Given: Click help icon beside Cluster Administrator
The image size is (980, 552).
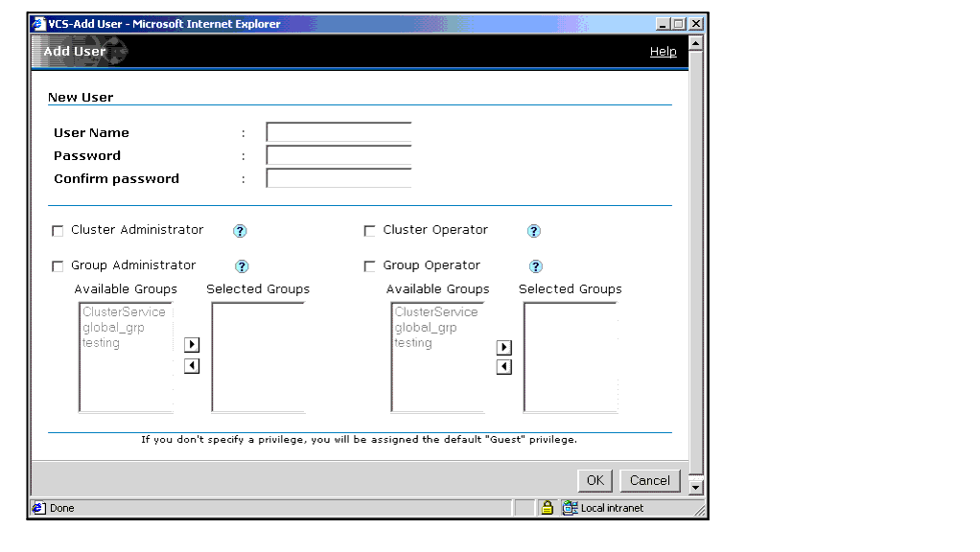Looking at the screenshot, I should point(240,231).
